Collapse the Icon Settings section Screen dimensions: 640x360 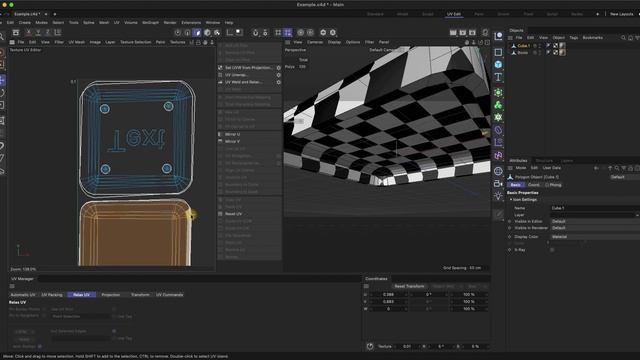pyautogui.click(x=511, y=200)
